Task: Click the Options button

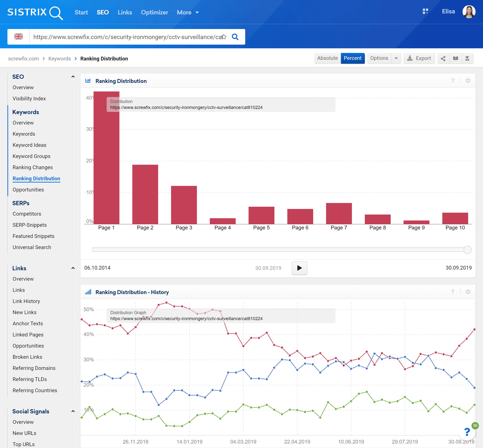Action: [379, 58]
